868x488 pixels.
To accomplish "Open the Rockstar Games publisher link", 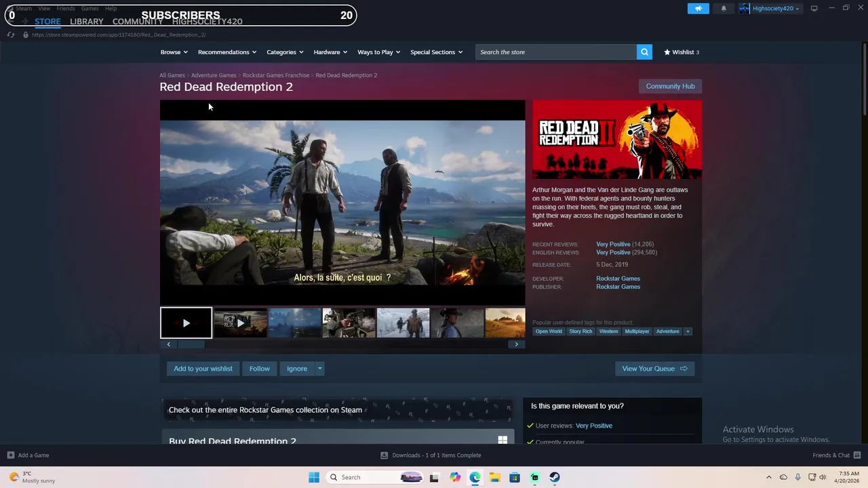I will coord(618,287).
